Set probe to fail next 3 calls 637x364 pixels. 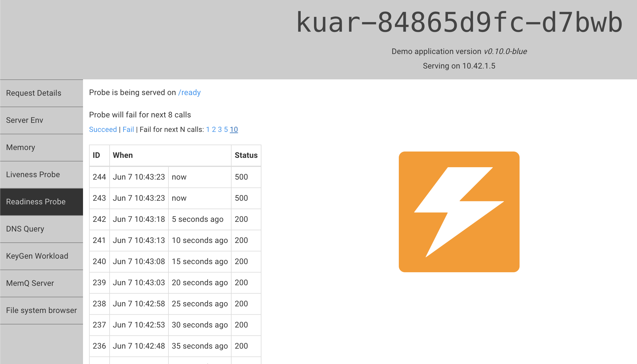[220, 129]
